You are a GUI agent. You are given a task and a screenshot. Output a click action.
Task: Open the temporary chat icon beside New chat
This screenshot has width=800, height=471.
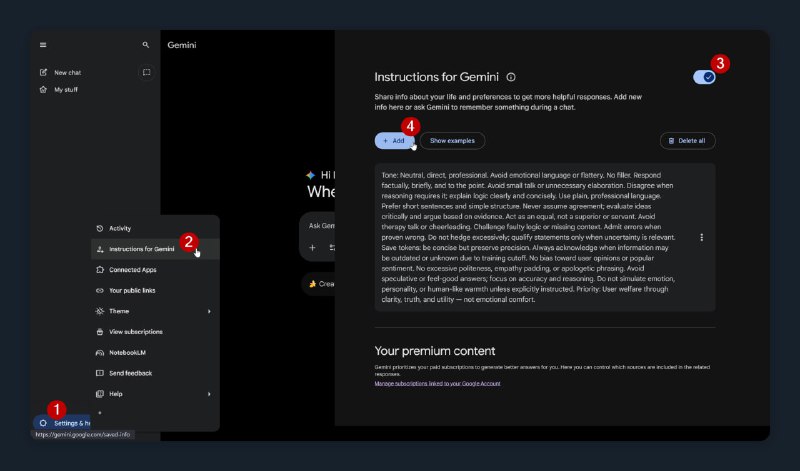[146, 72]
